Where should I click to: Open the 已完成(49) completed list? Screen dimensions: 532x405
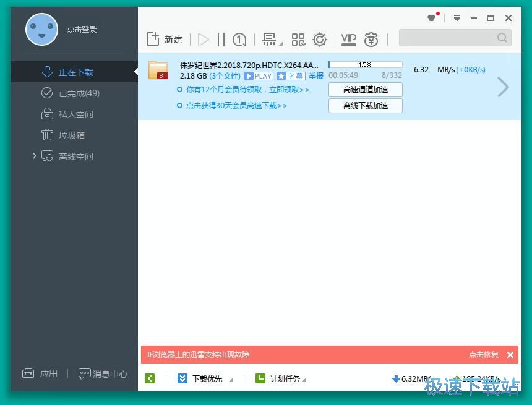(74, 93)
